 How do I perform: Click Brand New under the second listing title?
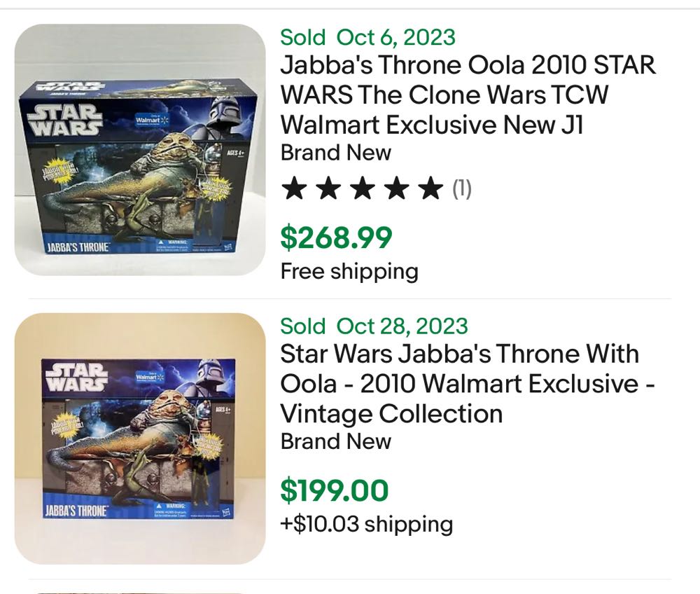334,441
